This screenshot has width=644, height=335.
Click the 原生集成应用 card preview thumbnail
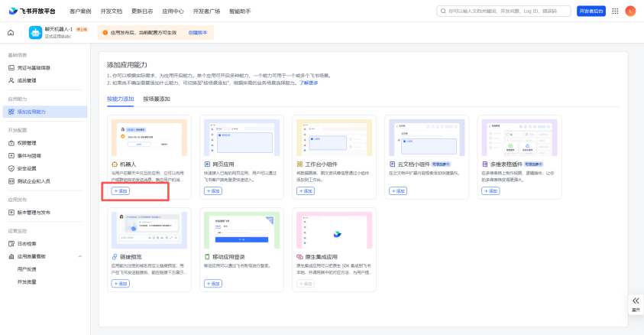click(335, 230)
